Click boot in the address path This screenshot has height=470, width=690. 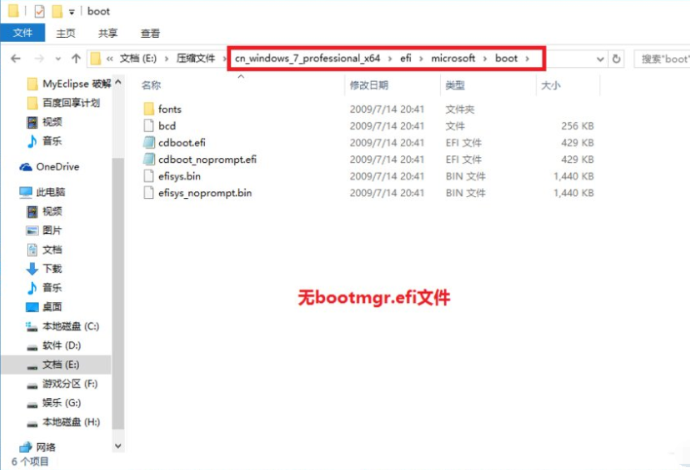(x=506, y=59)
